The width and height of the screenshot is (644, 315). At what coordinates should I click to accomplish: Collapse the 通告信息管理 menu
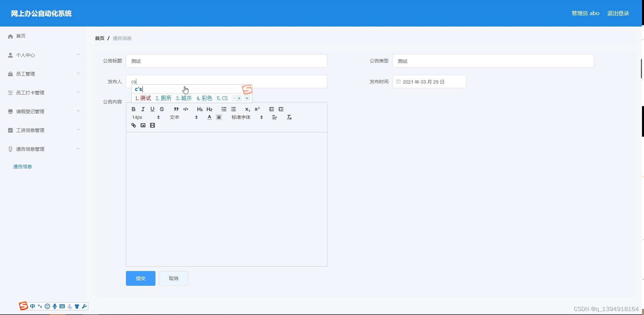click(44, 149)
